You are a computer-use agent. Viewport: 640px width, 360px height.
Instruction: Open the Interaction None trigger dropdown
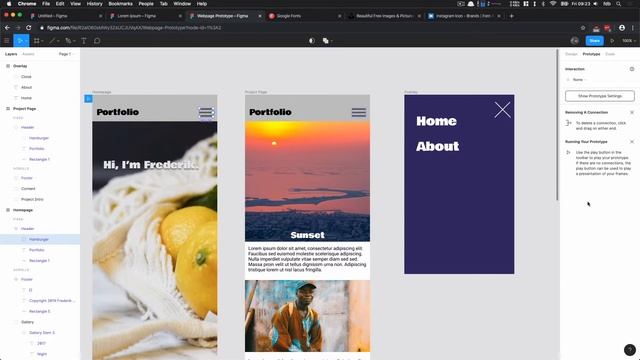coord(580,80)
